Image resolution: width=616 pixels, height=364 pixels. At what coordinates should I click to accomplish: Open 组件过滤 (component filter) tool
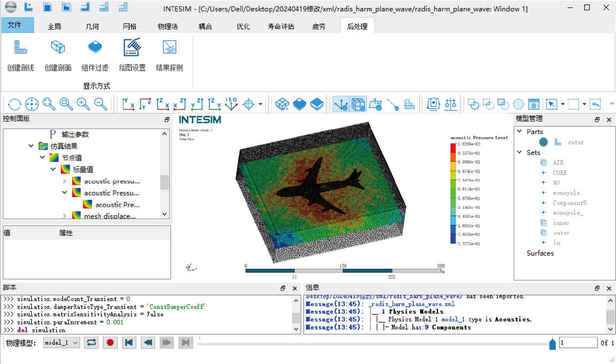click(95, 47)
